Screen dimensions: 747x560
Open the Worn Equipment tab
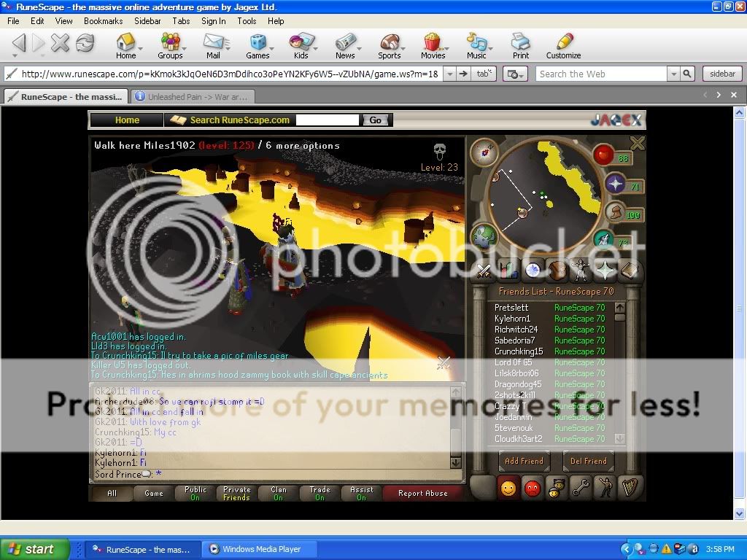pyautogui.click(x=581, y=270)
